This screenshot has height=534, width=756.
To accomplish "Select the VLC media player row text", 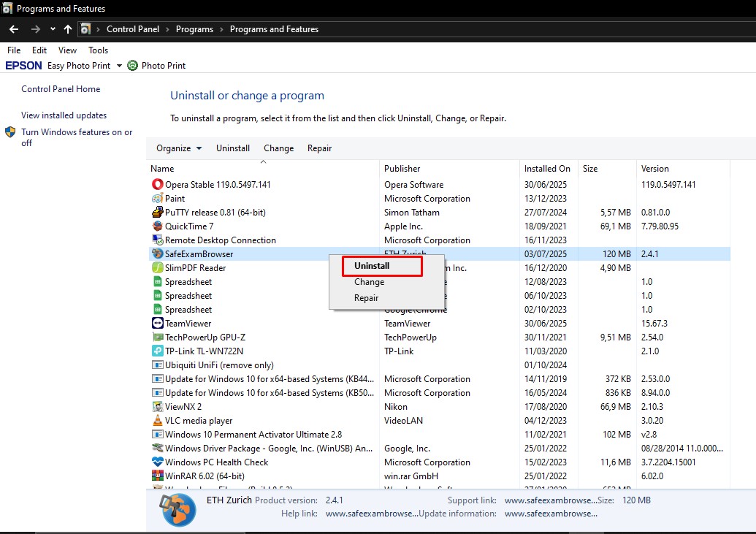I will coord(199,421).
